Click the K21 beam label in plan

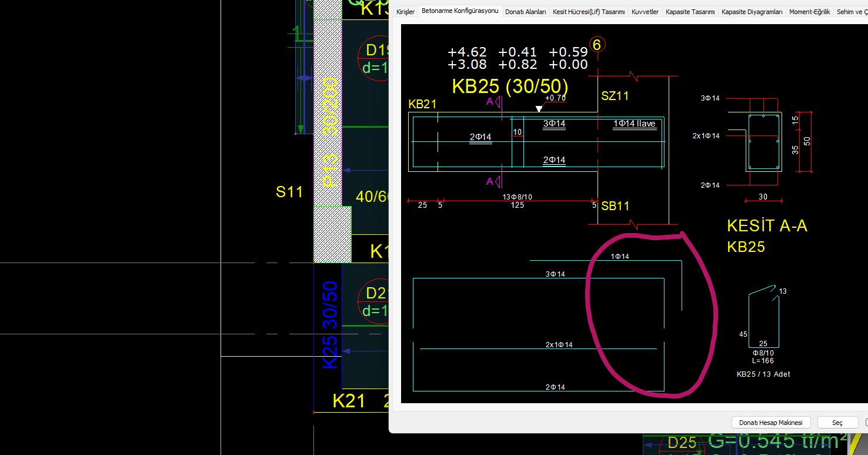click(x=349, y=401)
